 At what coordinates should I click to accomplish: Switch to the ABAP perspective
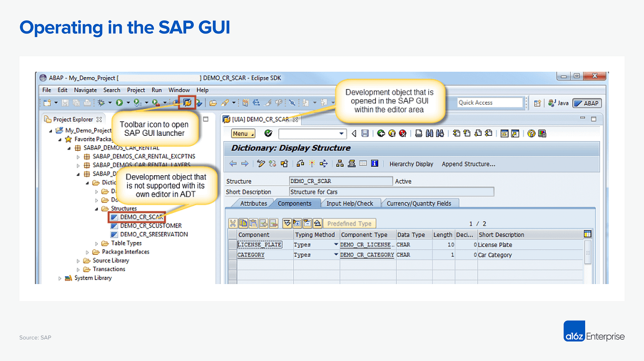tap(587, 103)
